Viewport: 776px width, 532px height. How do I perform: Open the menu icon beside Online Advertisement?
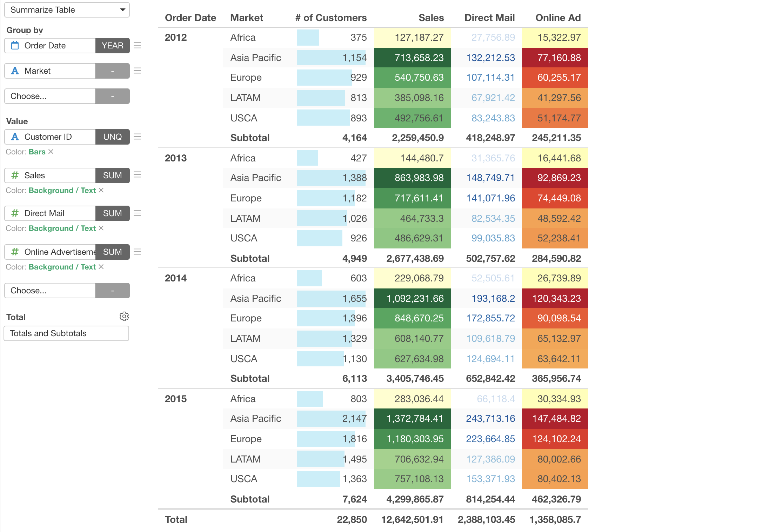(x=138, y=252)
